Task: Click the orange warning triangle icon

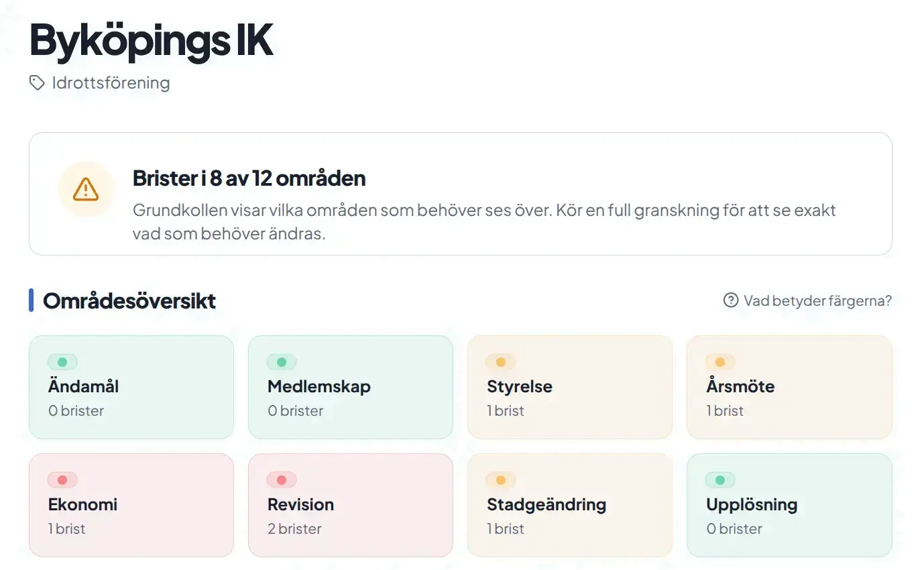Action: (86, 189)
